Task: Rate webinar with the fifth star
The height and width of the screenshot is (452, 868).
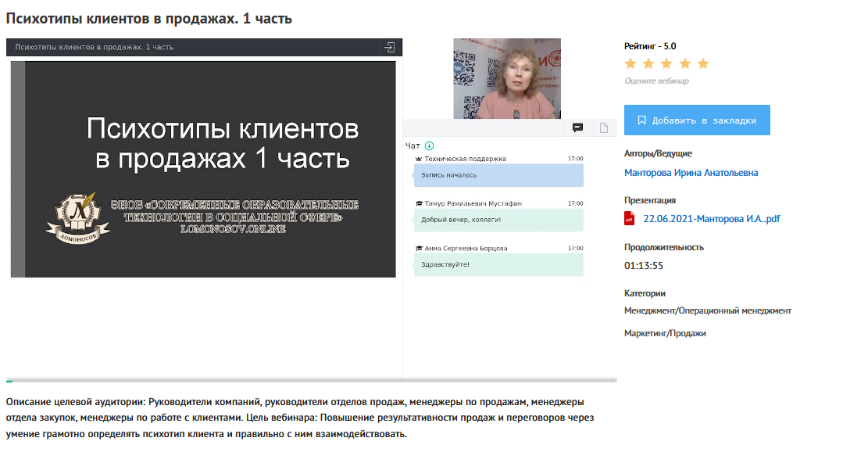Action: click(x=702, y=63)
